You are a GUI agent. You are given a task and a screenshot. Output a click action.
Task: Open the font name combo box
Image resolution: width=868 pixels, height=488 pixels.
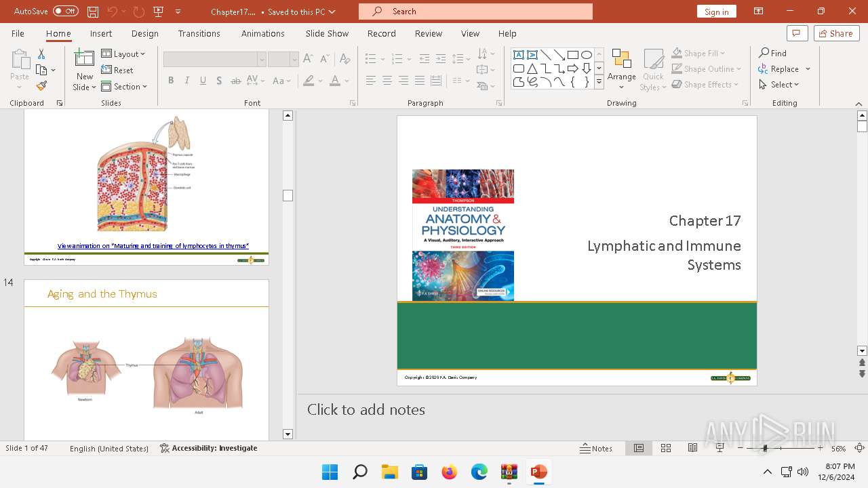(214, 60)
